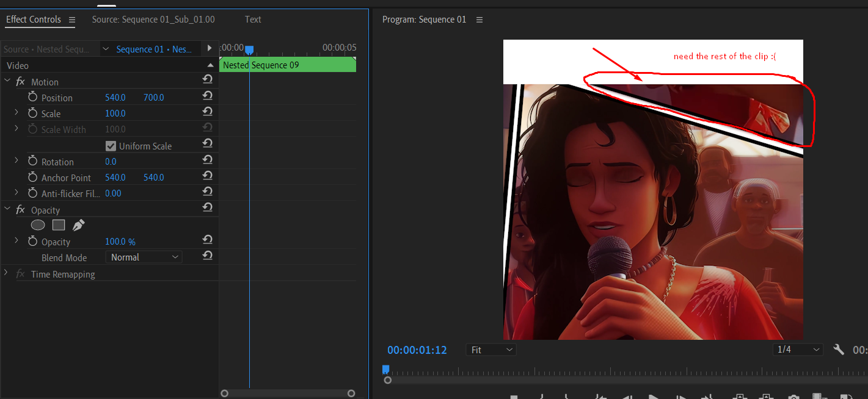Toggle keyframe animation stopwatch for Position
Viewport: 868px width, 399px height.
pyautogui.click(x=33, y=96)
